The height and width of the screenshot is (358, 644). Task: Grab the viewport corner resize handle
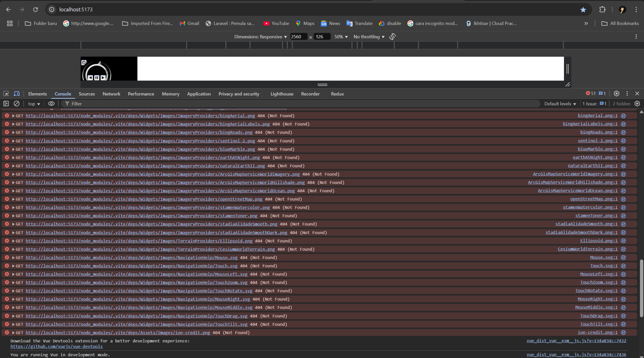568,84
